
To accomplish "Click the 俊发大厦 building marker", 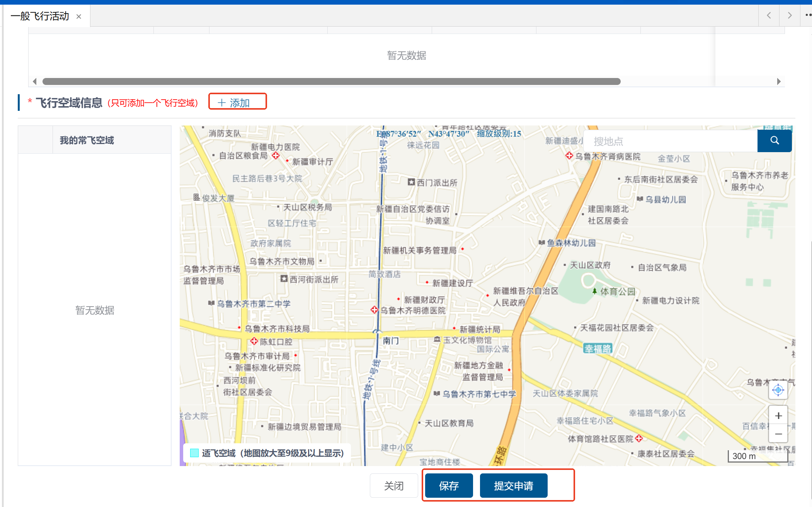I will [196, 197].
